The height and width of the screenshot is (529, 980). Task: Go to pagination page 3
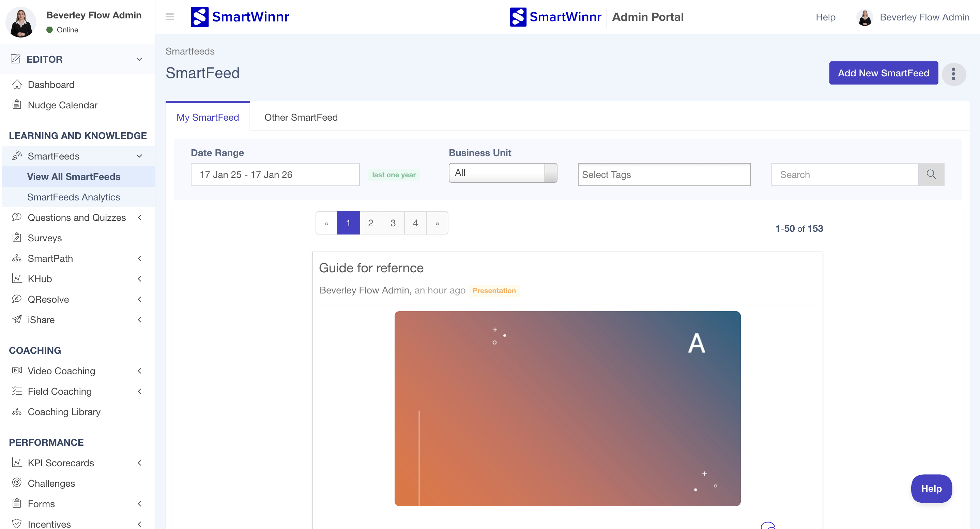[x=393, y=223]
